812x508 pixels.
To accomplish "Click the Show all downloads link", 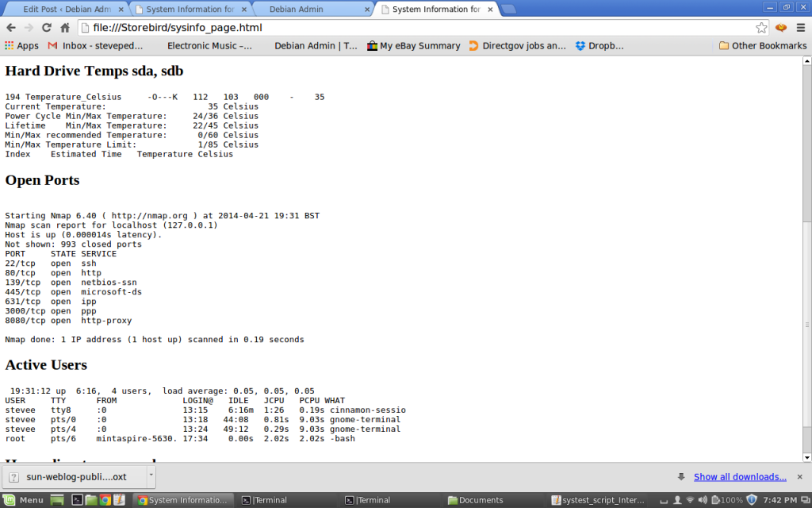I will (740, 476).
